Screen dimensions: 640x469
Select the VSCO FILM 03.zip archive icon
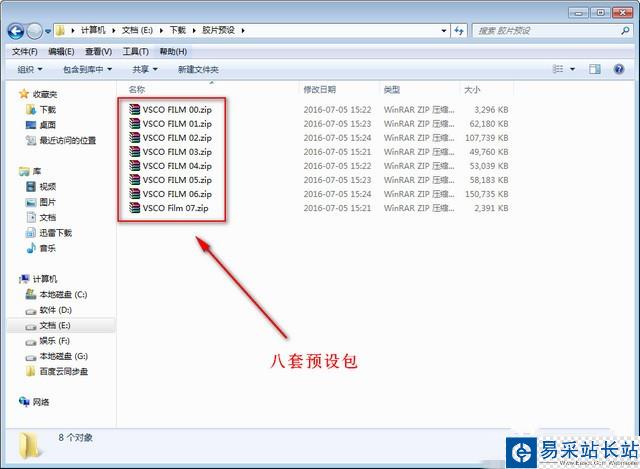(134, 151)
